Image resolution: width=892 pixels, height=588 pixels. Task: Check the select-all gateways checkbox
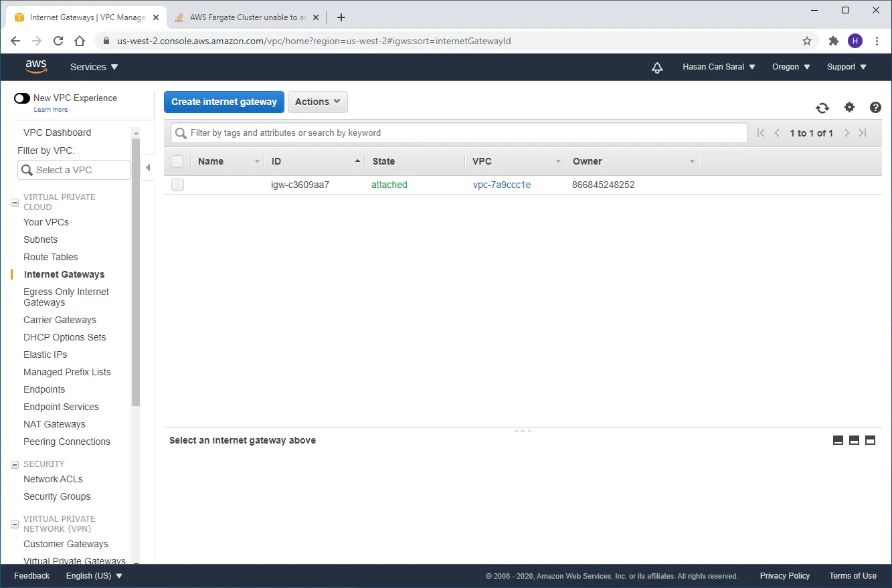coord(177,161)
